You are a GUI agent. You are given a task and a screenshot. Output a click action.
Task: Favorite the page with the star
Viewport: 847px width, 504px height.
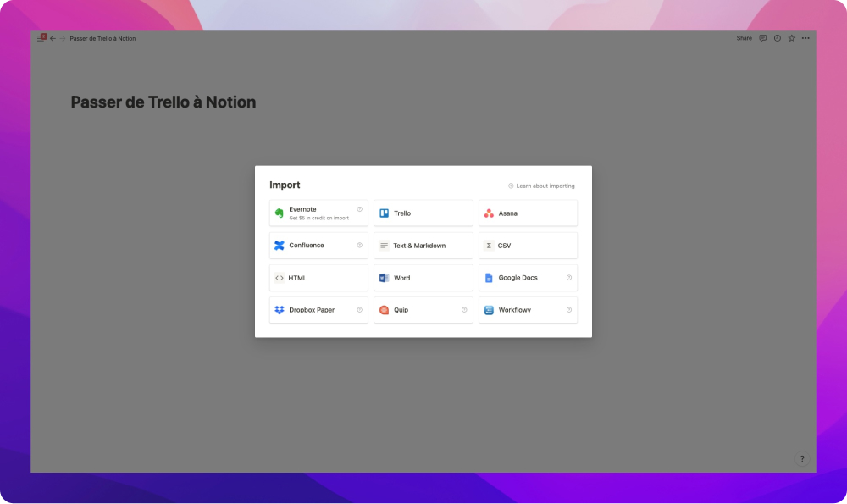tap(791, 38)
